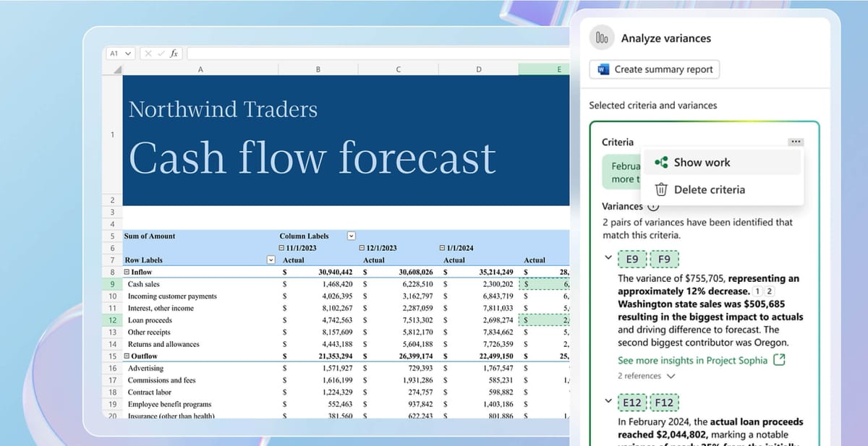This screenshot has height=446, width=868.
Task: Click the Commissions and fees label
Action: 162,380
